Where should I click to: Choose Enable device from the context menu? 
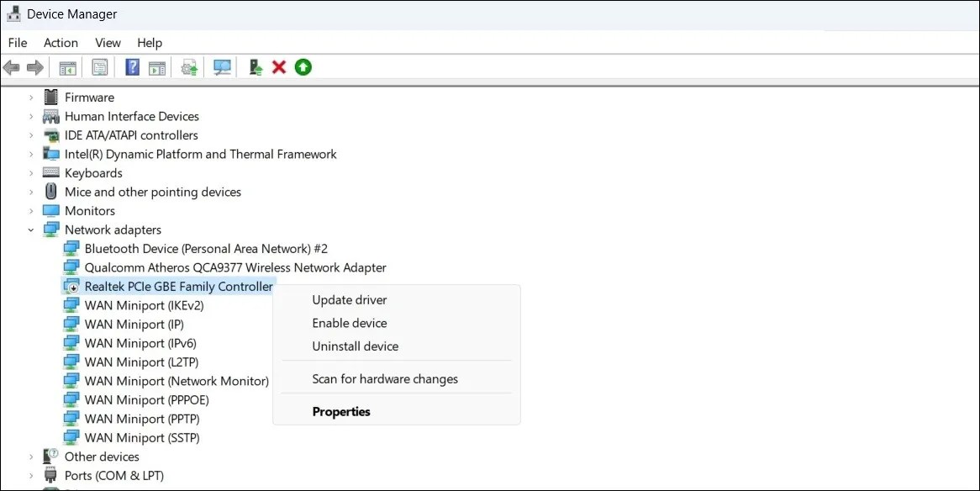point(350,323)
